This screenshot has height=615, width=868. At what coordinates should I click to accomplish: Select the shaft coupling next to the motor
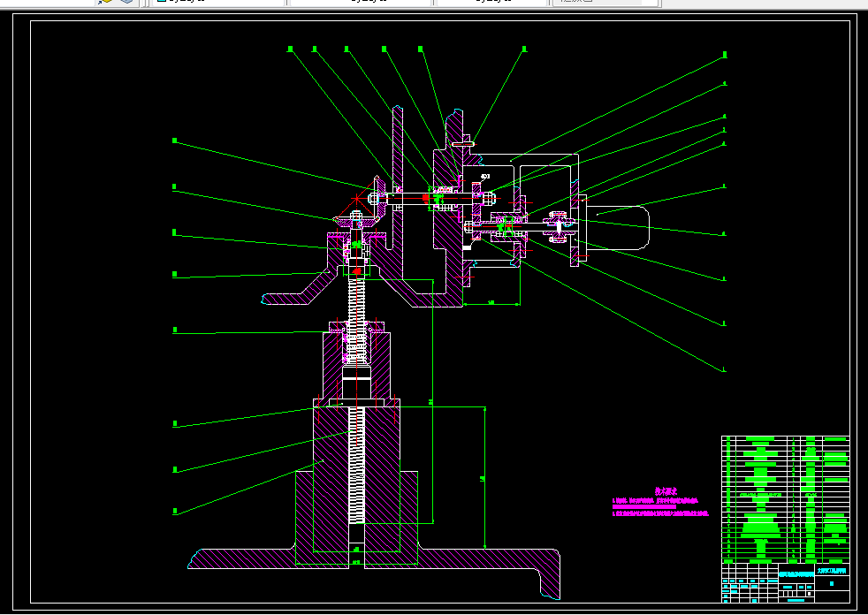click(x=559, y=227)
